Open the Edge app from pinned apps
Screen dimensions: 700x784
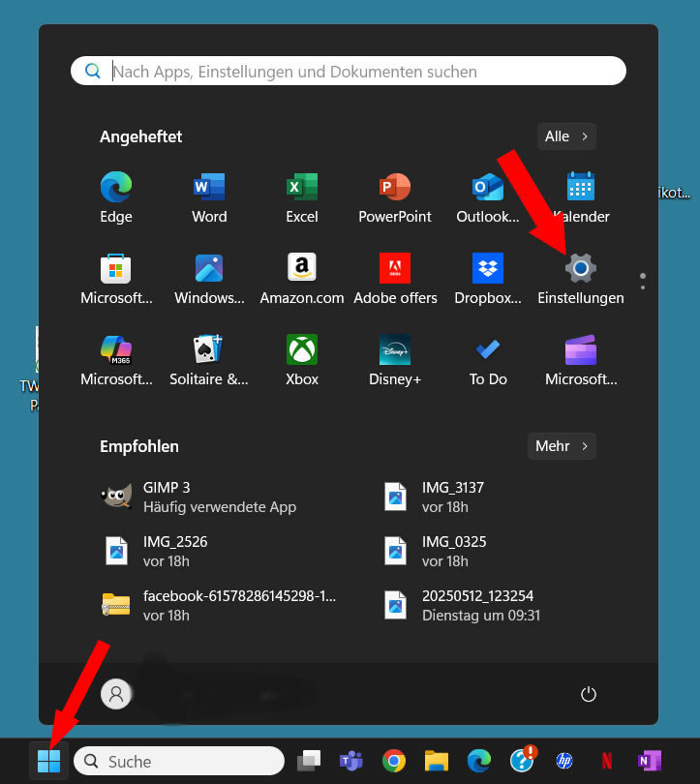pos(116,197)
